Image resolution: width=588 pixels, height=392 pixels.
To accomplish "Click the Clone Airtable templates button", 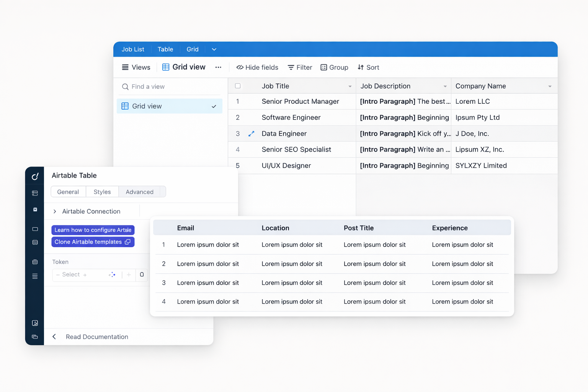I will pos(93,242).
